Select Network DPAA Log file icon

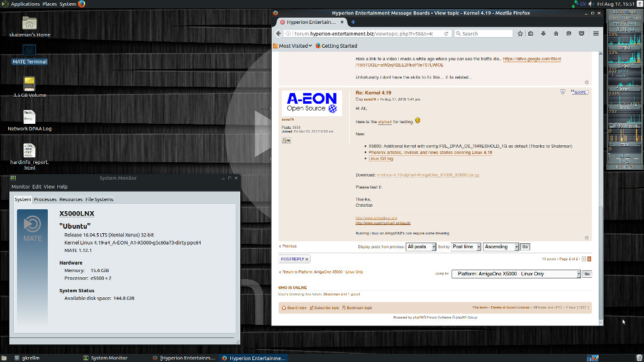click(29, 120)
